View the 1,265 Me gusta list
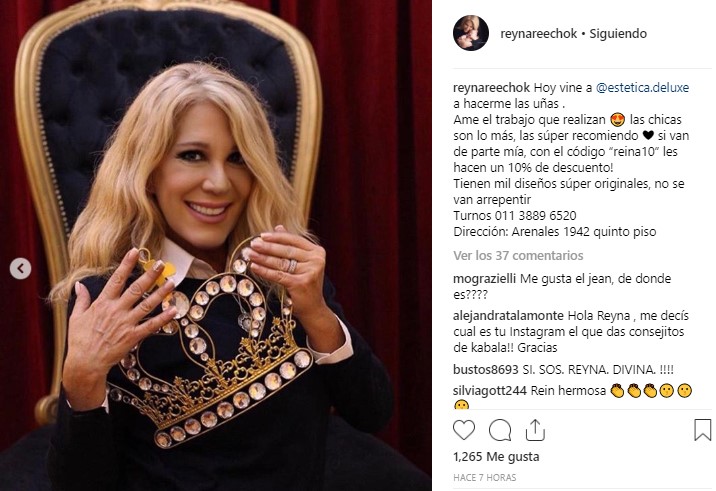This screenshot has width=716, height=491. pyautogui.click(x=496, y=457)
